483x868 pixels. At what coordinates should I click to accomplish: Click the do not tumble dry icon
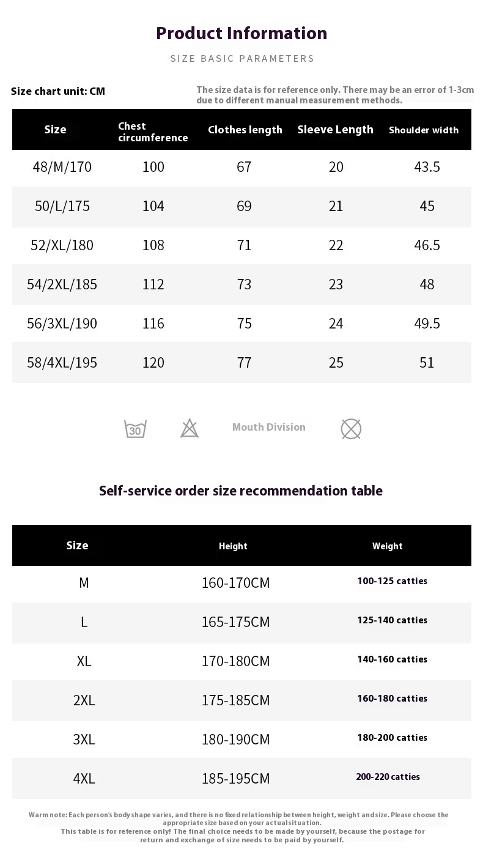click(x=351, y=429)
